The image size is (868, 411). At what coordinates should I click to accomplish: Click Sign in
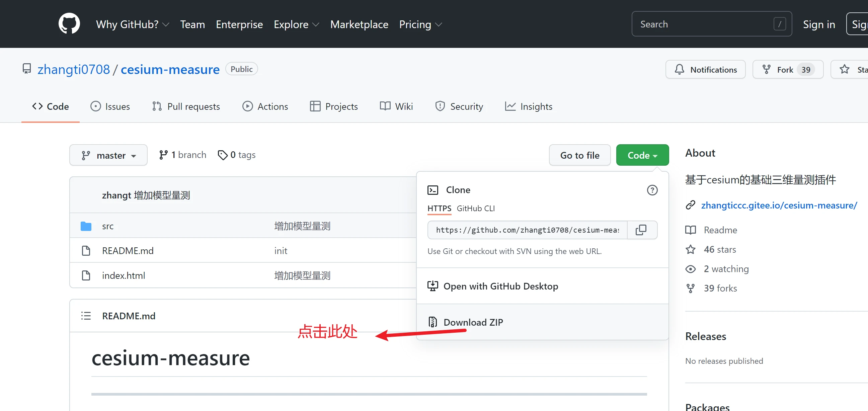pyautogui.click(x=819, y=24)
